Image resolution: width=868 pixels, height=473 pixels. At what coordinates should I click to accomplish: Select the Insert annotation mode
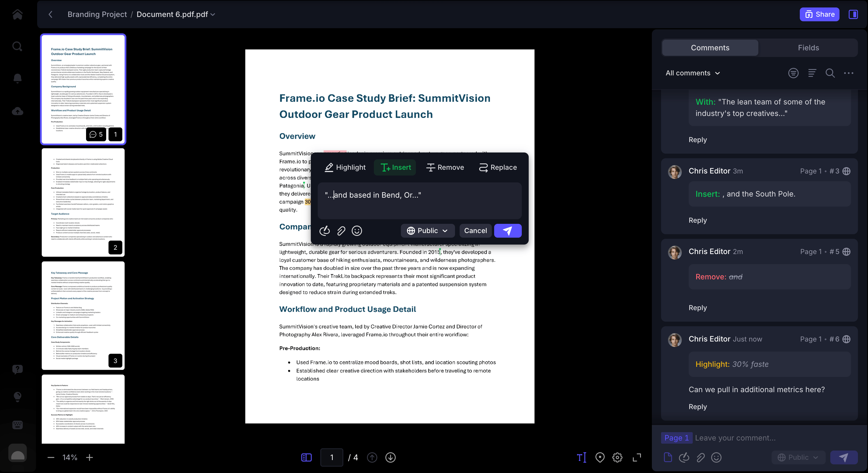click(x=395, y=167)
